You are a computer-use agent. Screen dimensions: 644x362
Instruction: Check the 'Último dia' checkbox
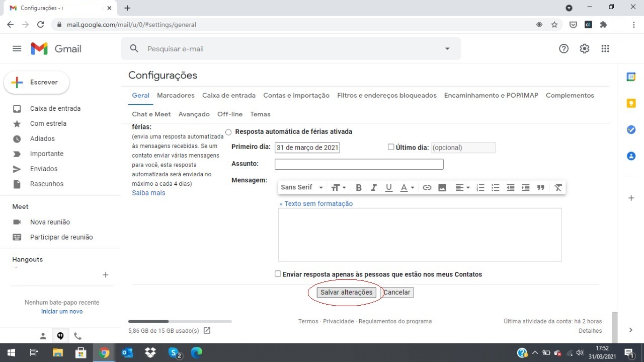(391, 147)
